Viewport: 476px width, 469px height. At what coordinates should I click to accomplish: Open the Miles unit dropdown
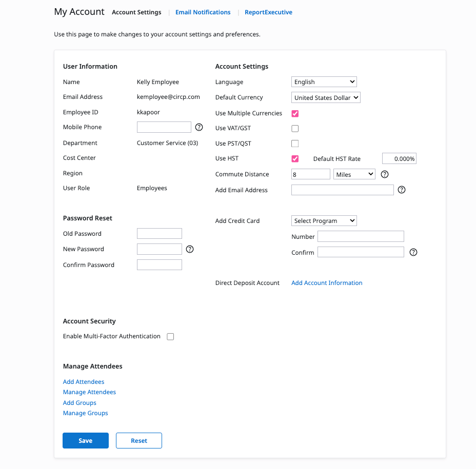pyautogui.click(x=354, y=174)
